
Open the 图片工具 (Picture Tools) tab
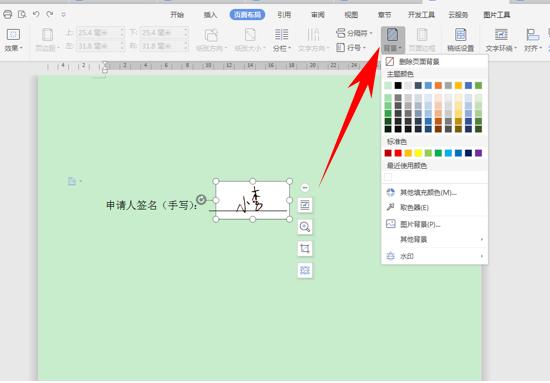click(497, 15)
